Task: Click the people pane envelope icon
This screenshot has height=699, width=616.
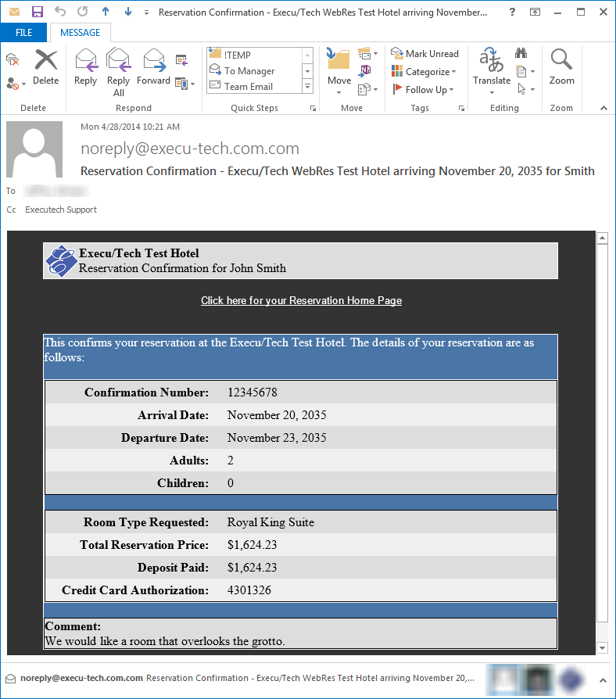Action: (x=11, y=679)
